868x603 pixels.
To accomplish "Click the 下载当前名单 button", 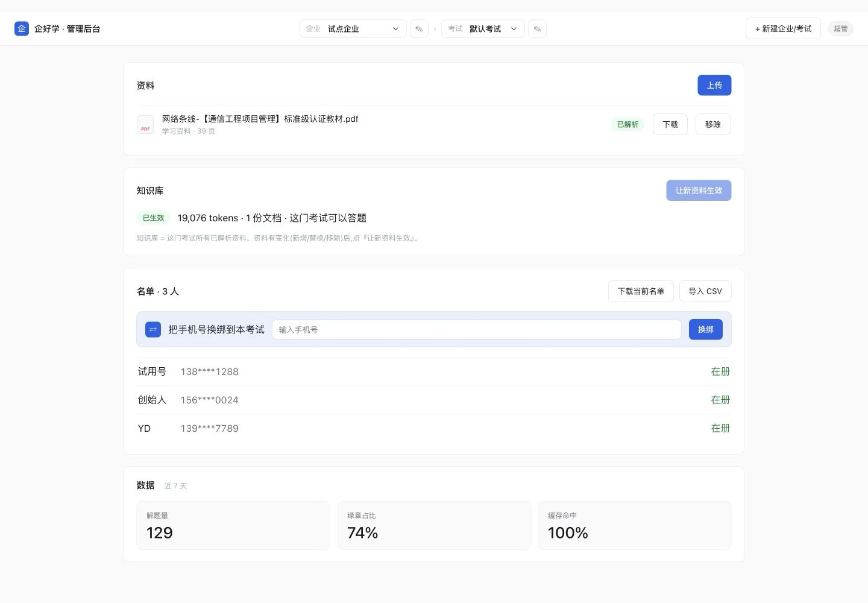I will [641, 291].
